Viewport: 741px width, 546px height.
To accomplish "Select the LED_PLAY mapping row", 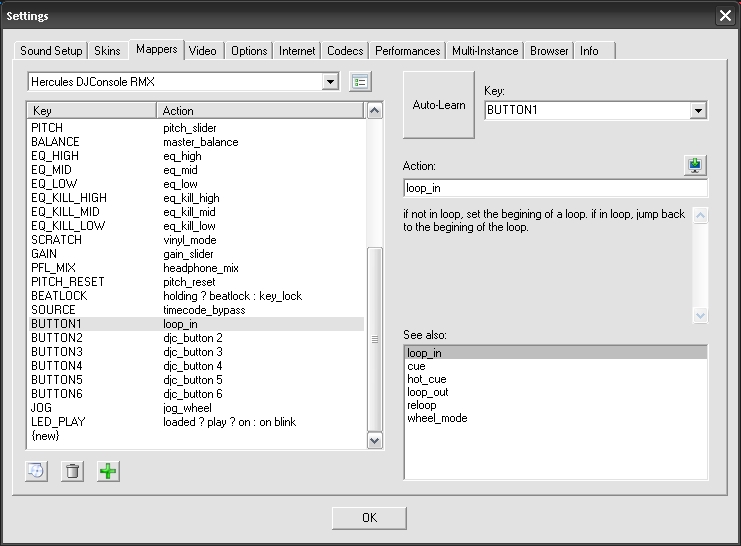I will tap(196, 422).
